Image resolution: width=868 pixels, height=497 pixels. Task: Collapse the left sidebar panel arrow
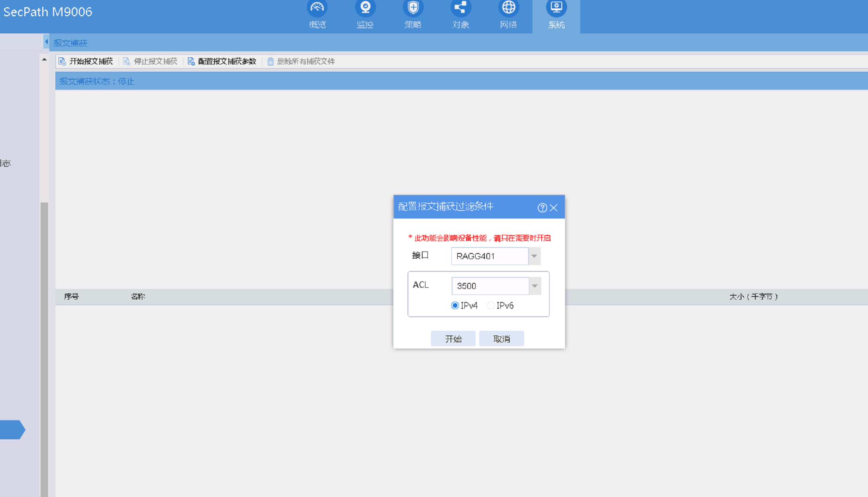46,42
